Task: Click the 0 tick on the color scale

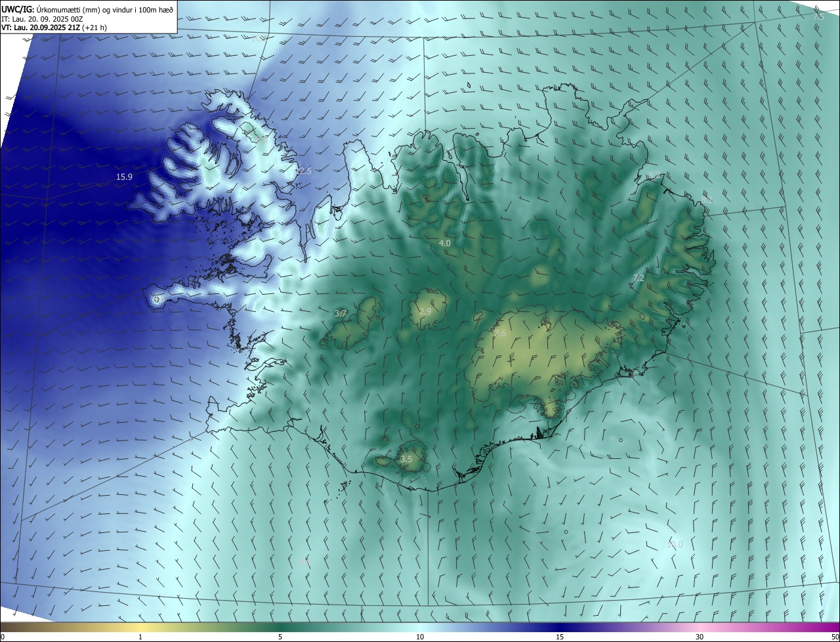Action: click(x=3, y=637)
